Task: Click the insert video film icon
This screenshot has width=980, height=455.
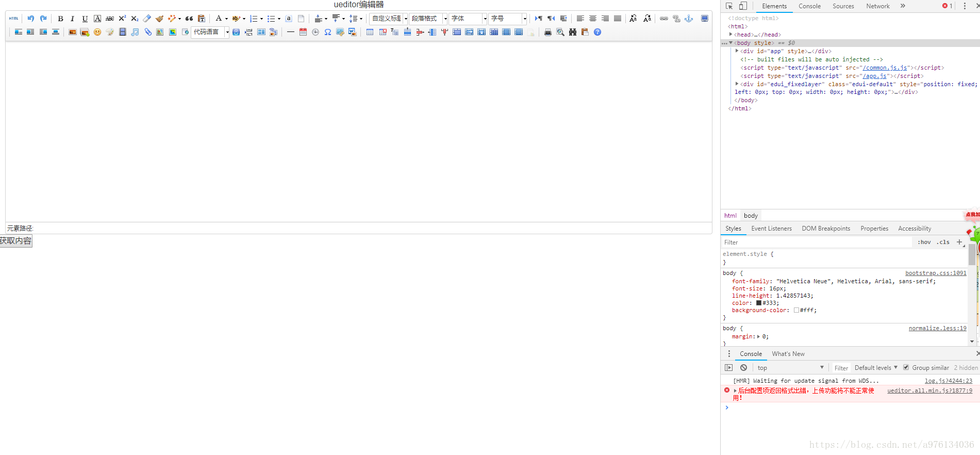Action: tap(122, 32)
